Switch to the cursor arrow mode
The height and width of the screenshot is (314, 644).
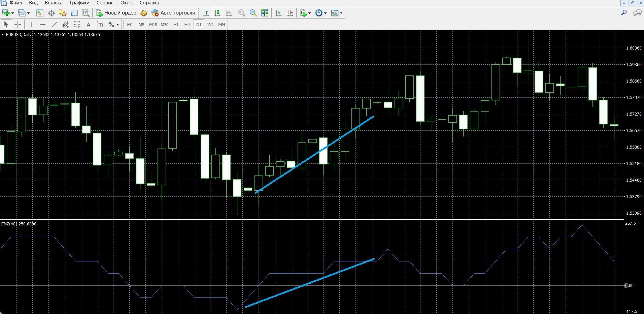click(x=6, y=25)
